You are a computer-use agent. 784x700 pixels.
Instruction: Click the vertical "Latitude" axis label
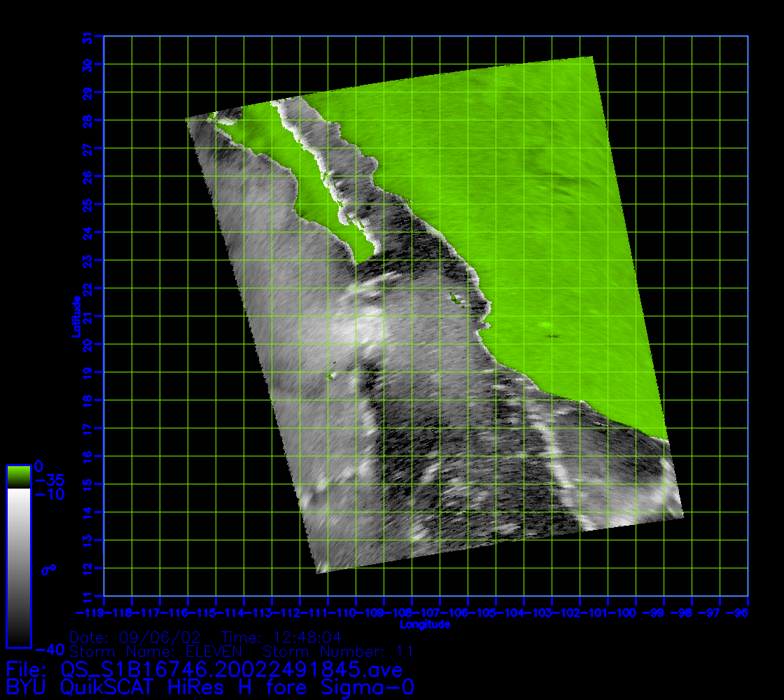(74, 316)
